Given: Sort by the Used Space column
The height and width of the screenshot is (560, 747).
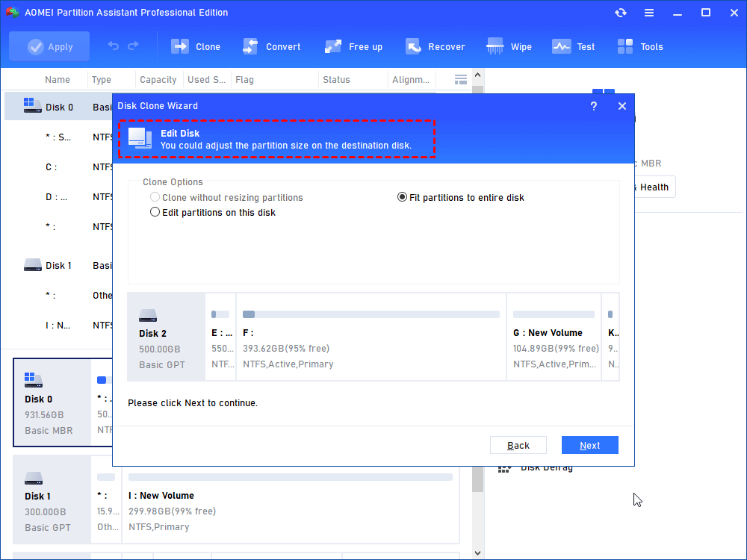Looking at the screenshot, I should tap(206, 80).
